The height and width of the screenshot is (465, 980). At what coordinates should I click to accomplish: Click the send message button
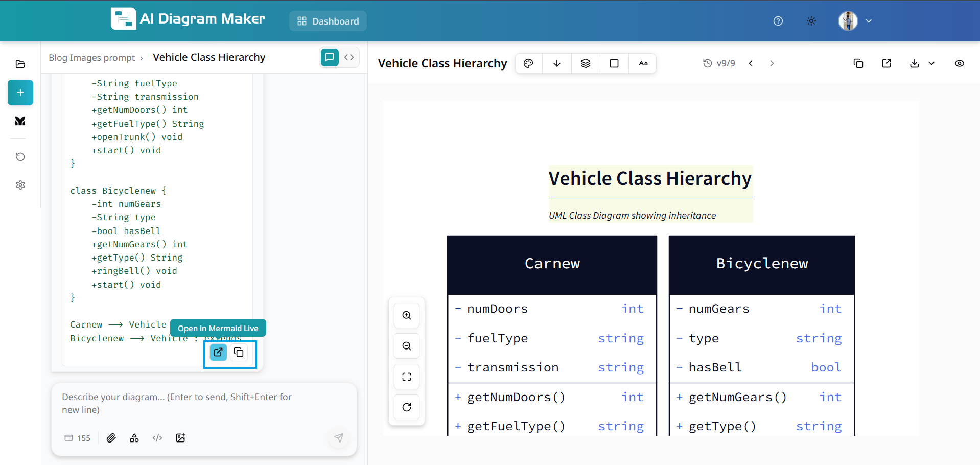(x=339, y=438)
